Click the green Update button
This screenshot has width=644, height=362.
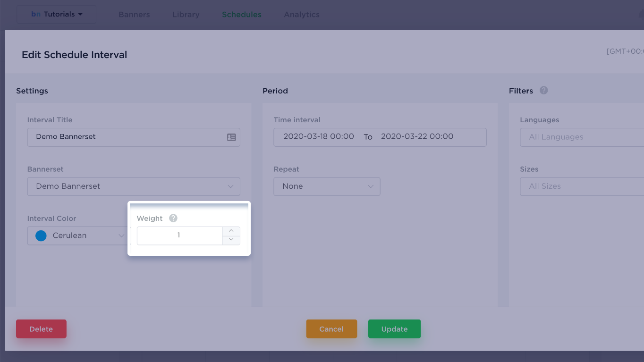394,329
